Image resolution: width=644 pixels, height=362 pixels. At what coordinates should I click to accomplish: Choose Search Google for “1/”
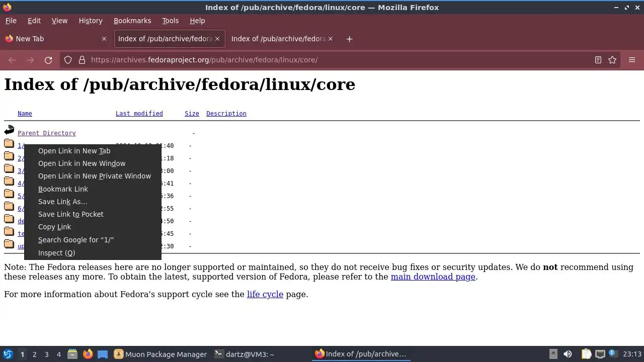click(x=93, y=240)
